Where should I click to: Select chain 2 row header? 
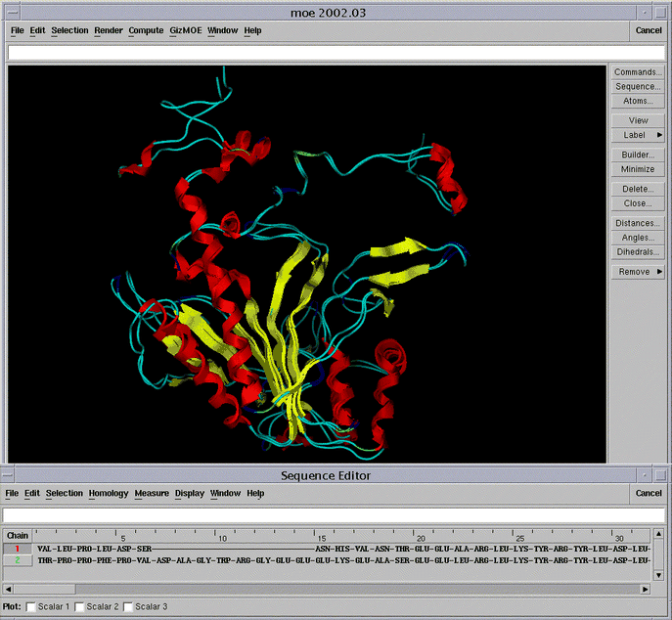[x=17, y=560]
